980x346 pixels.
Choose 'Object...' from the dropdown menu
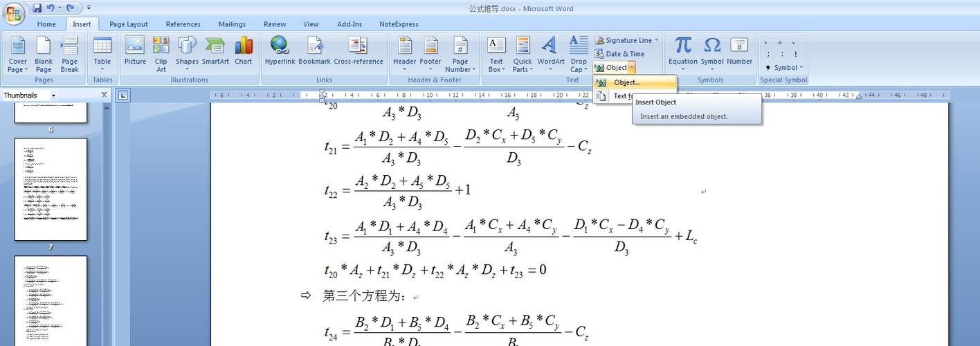(x=627, y=82)
